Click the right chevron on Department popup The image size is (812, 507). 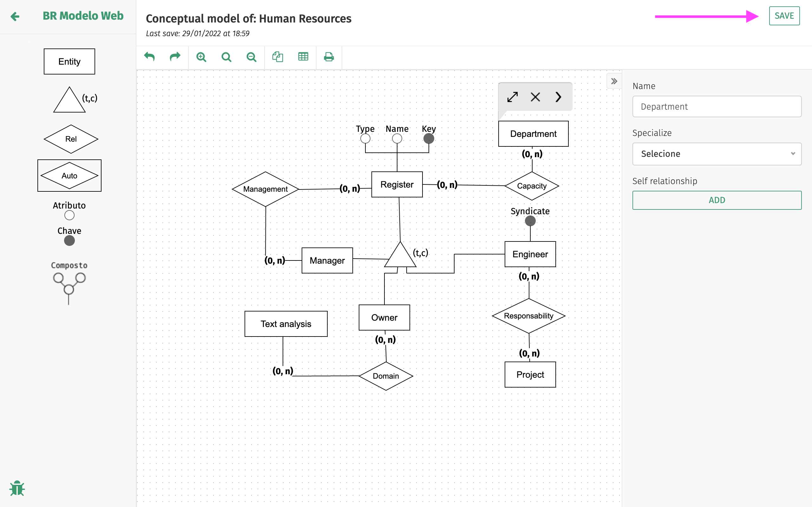(558, 97)
